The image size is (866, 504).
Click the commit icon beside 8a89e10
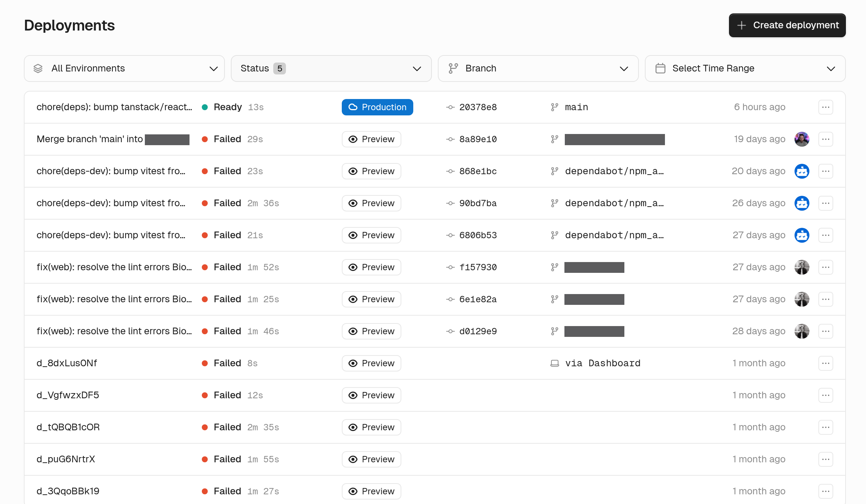pyautogui.click(x=450, y=139)
